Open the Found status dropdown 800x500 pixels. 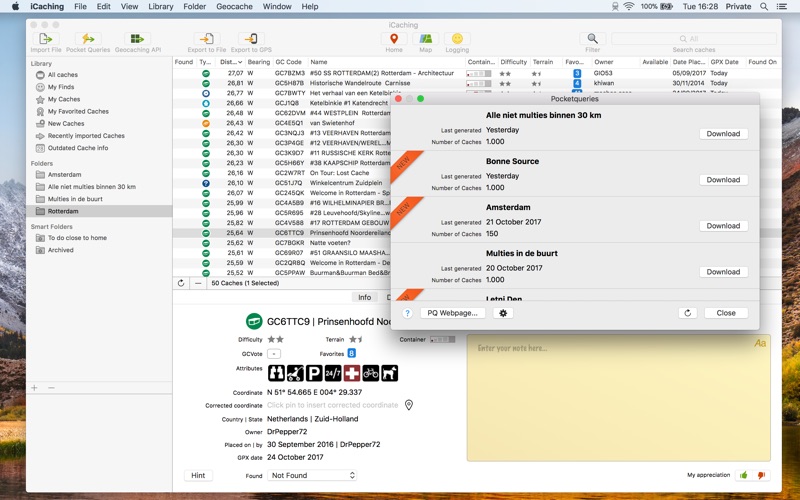[x=312, y=475]
